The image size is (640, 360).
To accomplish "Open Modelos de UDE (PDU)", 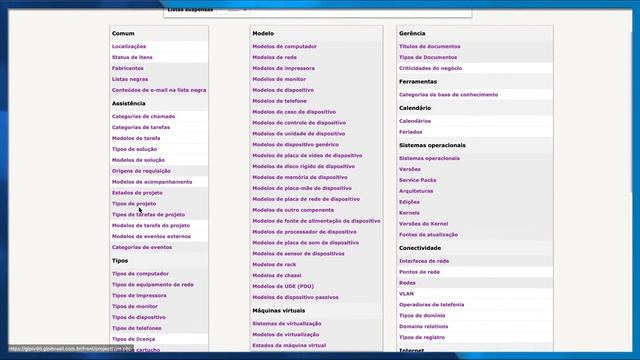I will pos(283,287).
